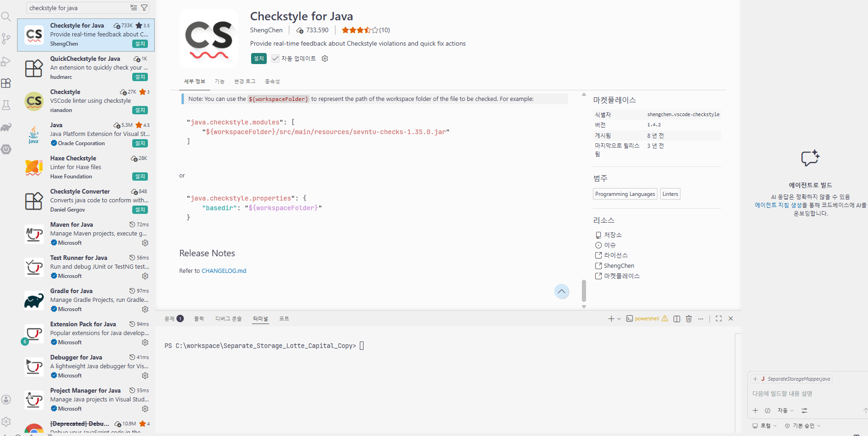Open the manage gear for Extension Pack for Java

(145, 342)
